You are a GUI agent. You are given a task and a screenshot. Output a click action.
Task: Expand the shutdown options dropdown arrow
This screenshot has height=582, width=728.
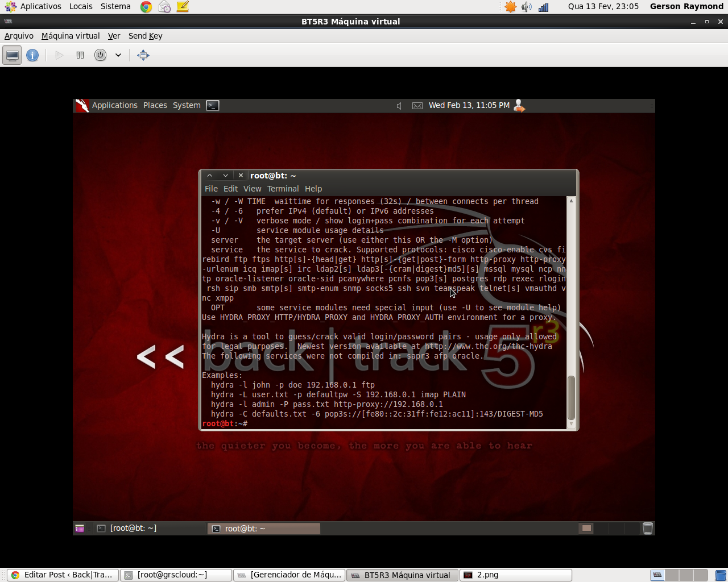pos(118,55)
